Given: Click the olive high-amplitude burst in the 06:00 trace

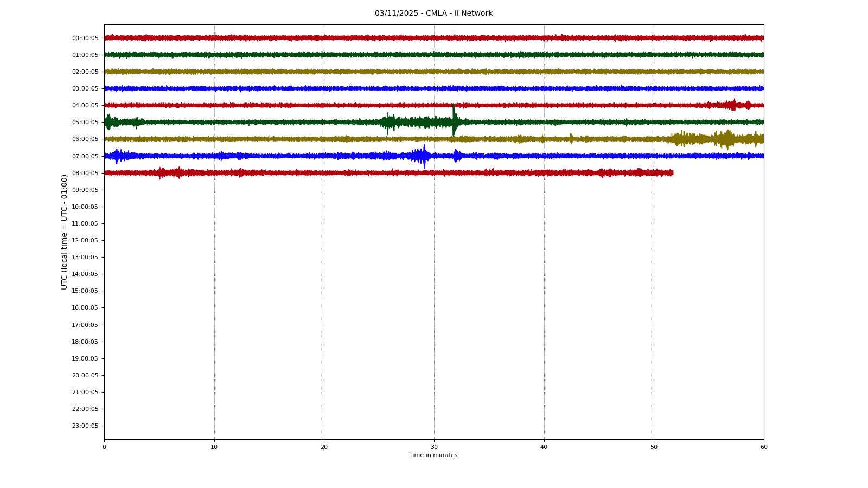Looking at the screenshot, I should click(x=727, y=139).
